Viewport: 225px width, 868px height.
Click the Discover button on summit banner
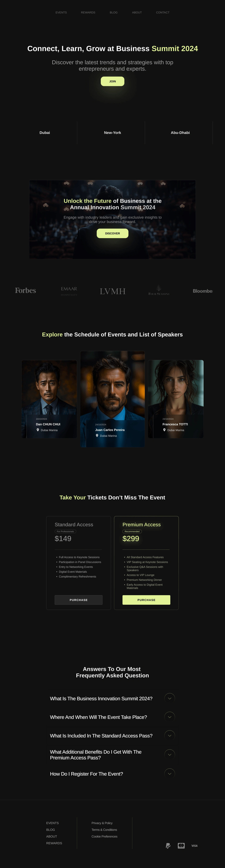112,233
